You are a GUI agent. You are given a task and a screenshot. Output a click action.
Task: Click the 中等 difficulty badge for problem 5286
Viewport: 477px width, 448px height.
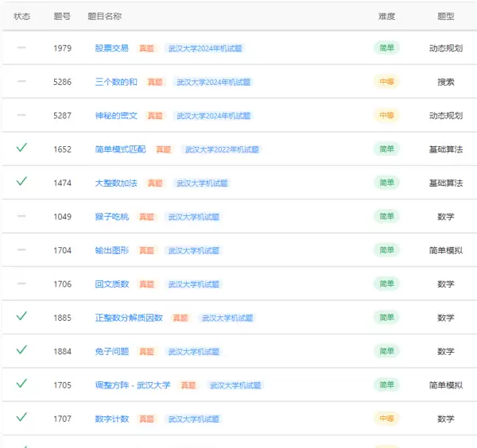(386, 82)
